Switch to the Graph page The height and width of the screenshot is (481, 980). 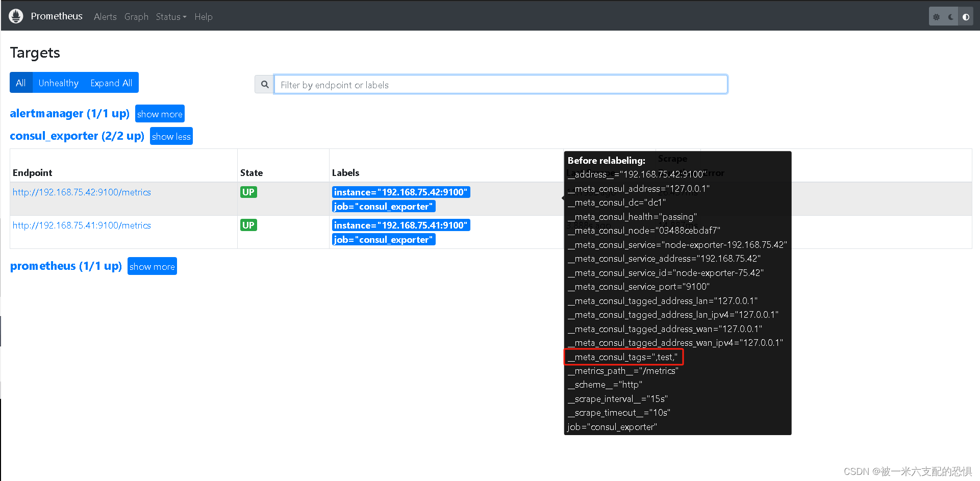click(x=136, y=16)
